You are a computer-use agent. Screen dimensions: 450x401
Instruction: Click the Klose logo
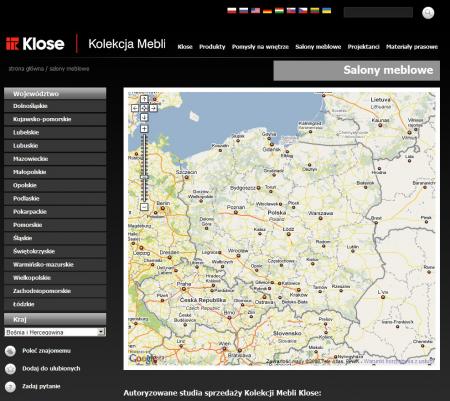click(x=35, y=44)
